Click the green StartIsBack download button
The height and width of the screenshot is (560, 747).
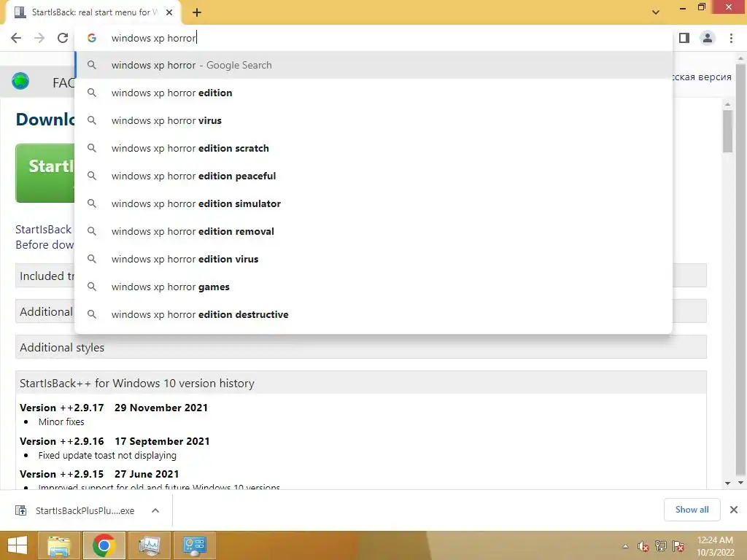tap(45, 174)
